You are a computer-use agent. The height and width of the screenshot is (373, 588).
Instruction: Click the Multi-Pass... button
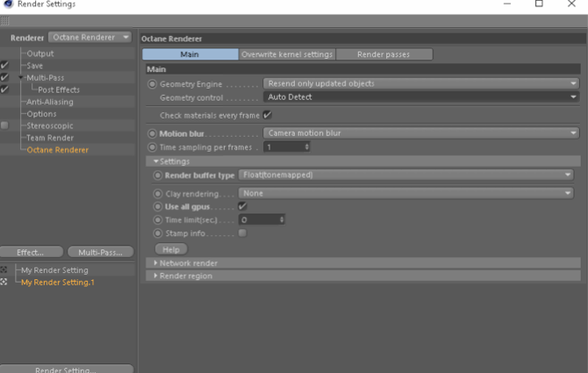(101, 252)
